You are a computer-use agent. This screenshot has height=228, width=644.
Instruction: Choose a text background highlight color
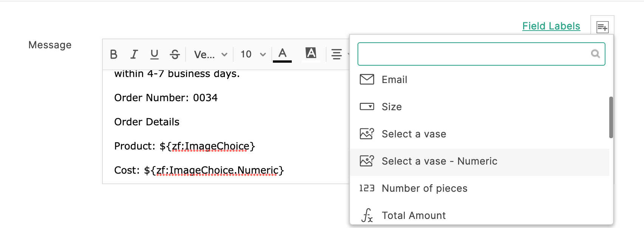[311, 53]
